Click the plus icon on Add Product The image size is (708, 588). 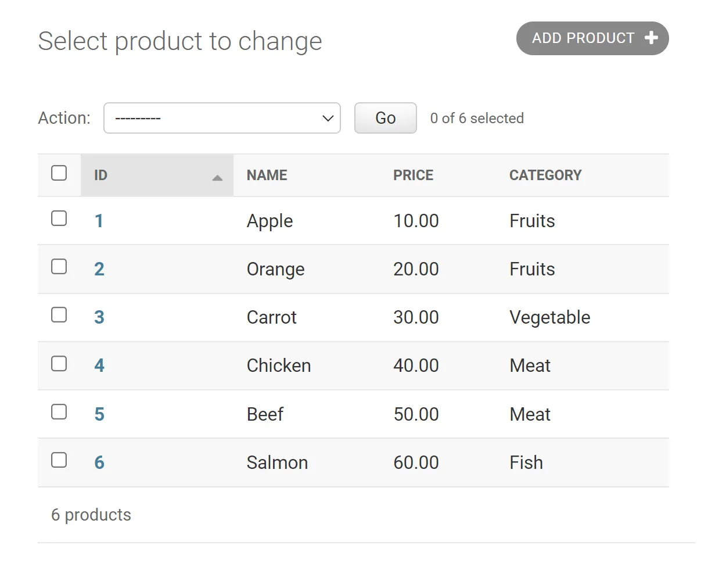[x=651, y=38]
